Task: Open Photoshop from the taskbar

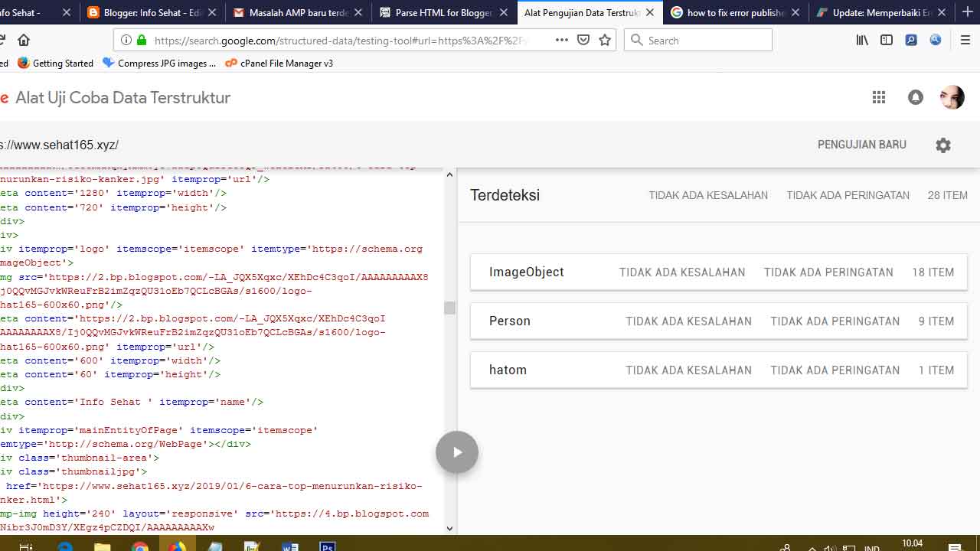Action: pyautogui.click(x=327, y=545)
